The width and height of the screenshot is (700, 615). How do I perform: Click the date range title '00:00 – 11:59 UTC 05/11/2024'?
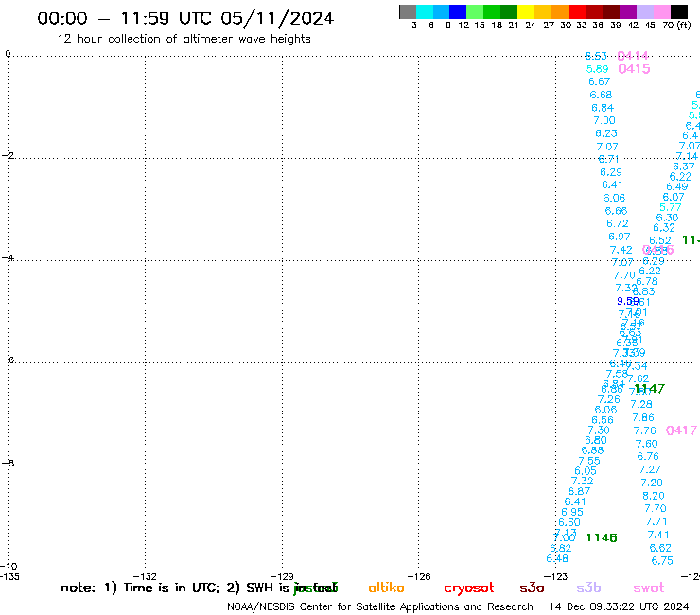coord(185,18)
